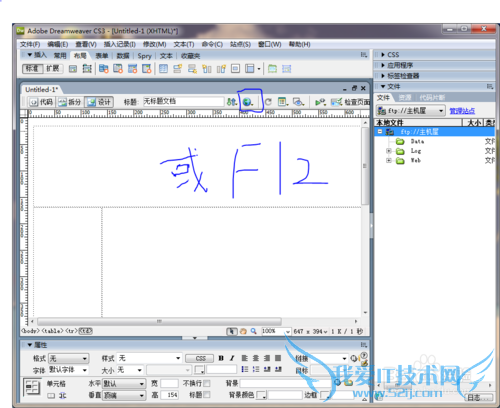Screen dimensions: 500x408
Task: Click the Validate Markup icon
Action: (x=320, y=102)
